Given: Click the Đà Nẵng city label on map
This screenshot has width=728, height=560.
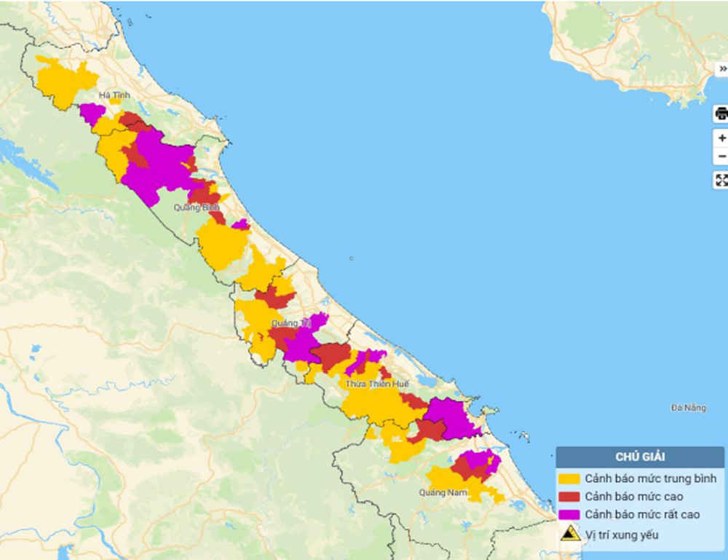Looking at the screenshot, I should 689,408.
